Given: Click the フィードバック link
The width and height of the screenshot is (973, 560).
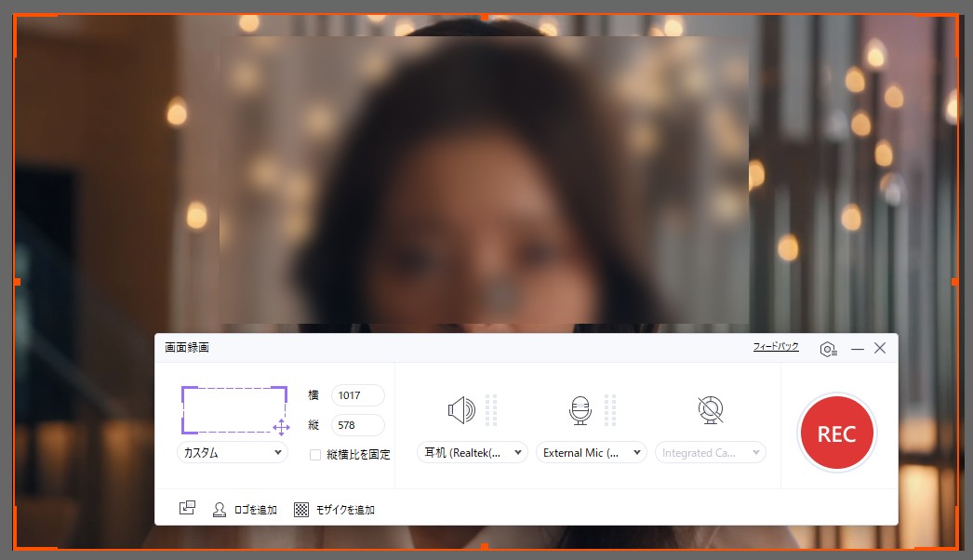Looking at the screenshot, I should pos(776,347).
